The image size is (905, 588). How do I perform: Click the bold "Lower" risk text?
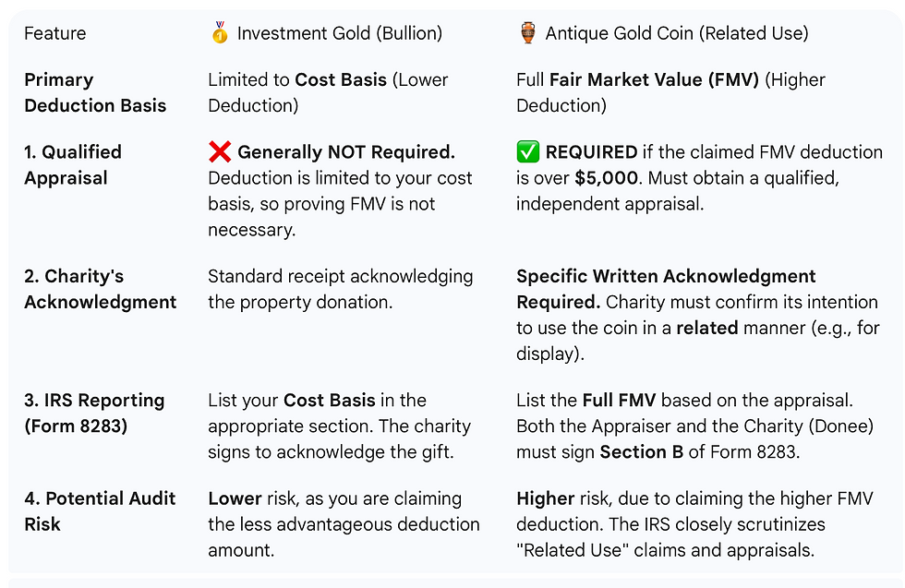(234, 498)
